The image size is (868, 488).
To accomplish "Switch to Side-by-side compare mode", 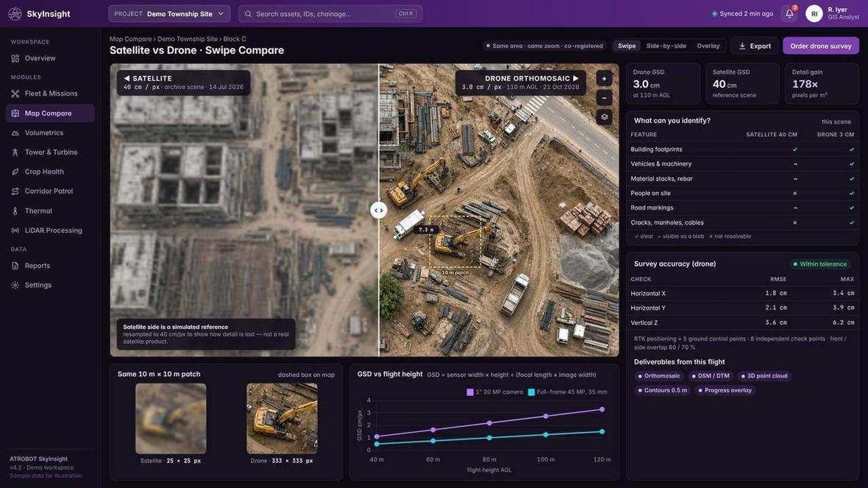I will pos(666,46).
